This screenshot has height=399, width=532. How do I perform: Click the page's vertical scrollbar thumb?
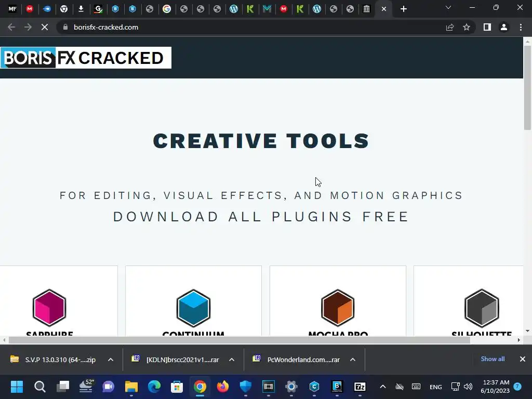[x=527, y=87]
